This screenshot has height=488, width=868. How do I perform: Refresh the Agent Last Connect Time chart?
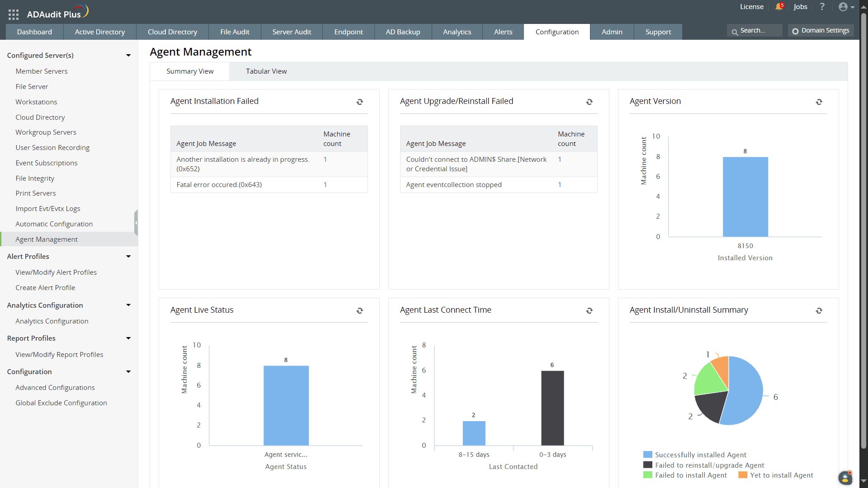click(590, 311)
